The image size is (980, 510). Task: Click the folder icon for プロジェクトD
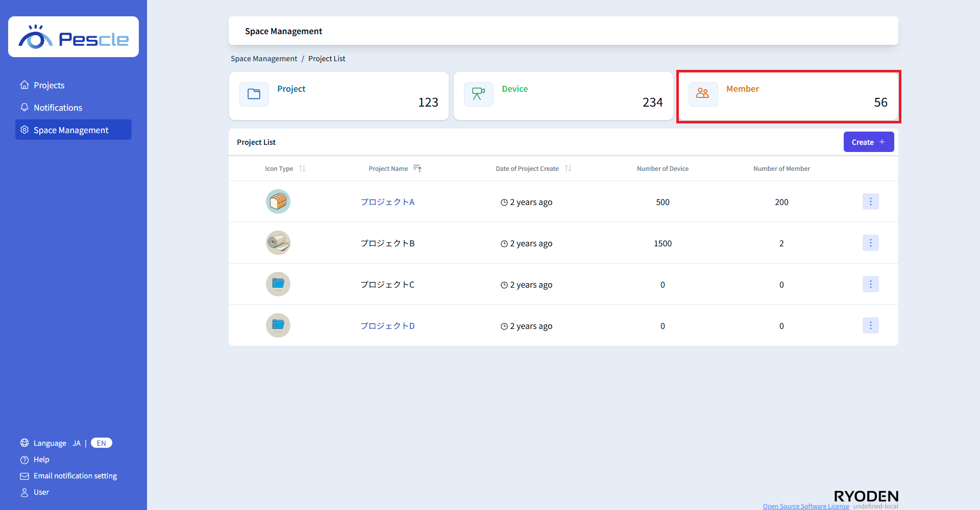(x=278, y=326)
